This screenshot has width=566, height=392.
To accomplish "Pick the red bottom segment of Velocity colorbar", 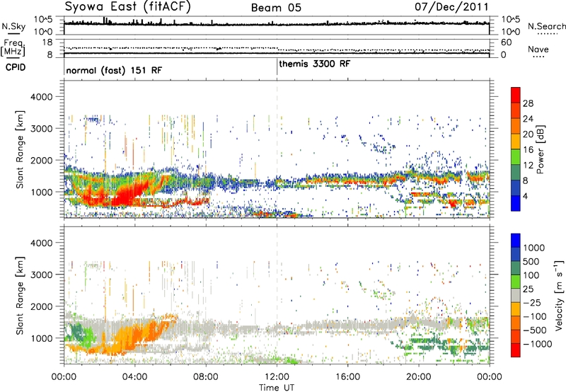I will pos(516,350).
